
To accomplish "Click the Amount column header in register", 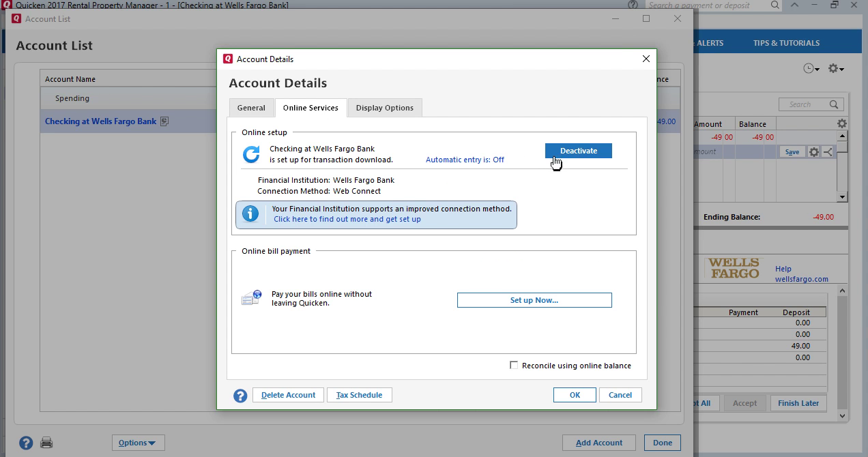I will (x=708, y=124).
